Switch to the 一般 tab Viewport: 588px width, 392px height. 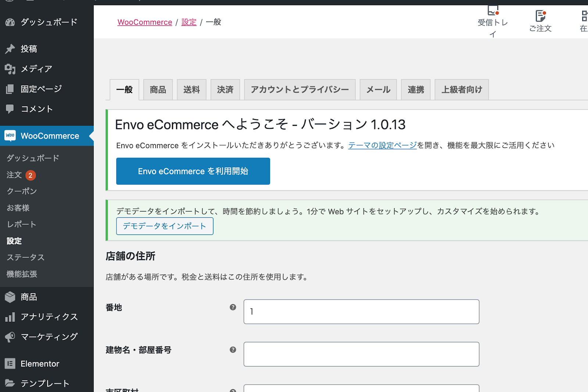[x=125, y=89]
